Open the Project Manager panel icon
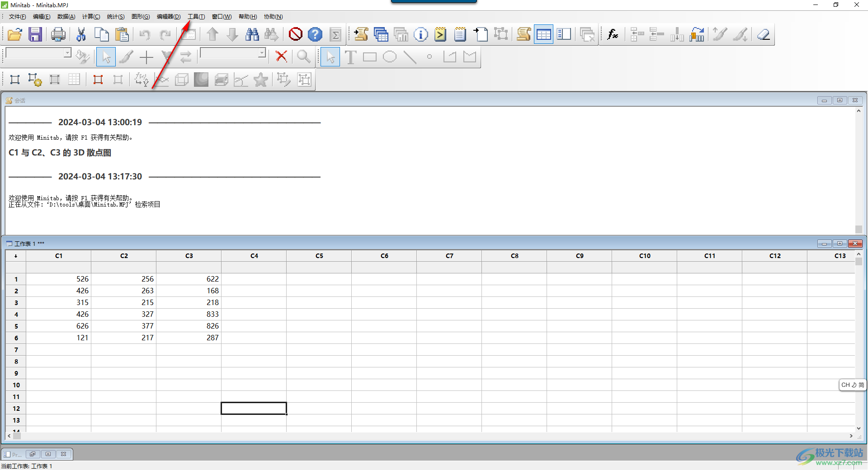 coord(564,34)
